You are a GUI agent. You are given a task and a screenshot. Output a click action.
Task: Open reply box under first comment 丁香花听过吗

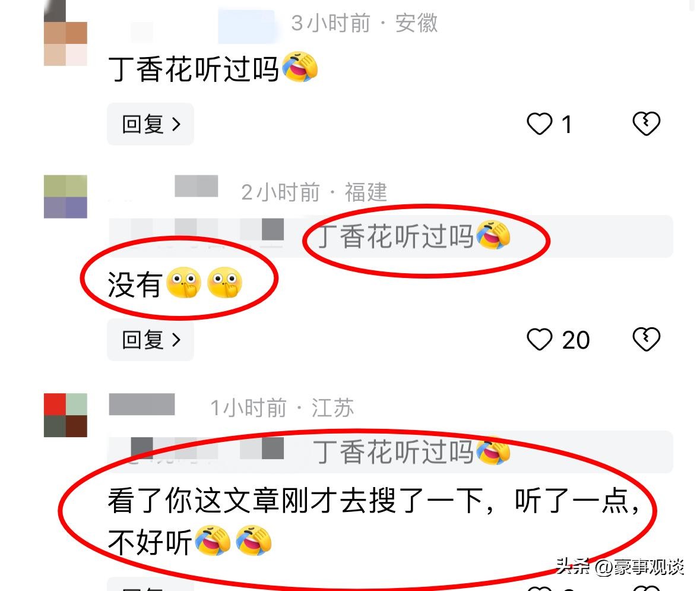(x=150, y=124)
